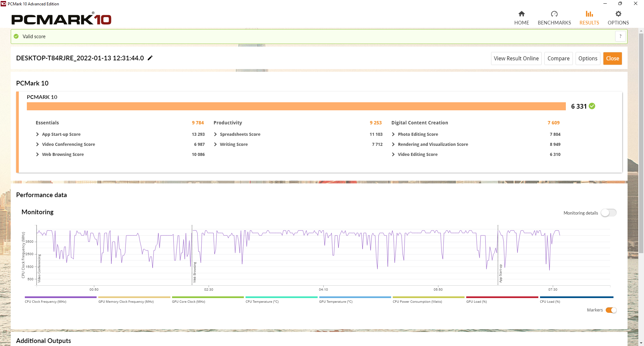This screenshot has width=644, height=346.
Task: Toggle the Monitoring details switch
Action: click(608, 213)
